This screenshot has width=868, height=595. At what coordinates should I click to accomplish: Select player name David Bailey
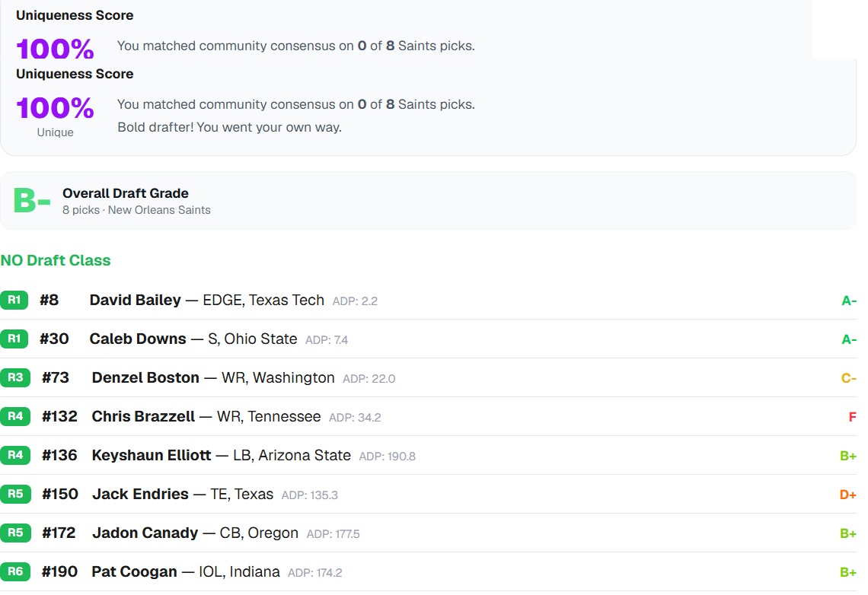click(135, 300)
